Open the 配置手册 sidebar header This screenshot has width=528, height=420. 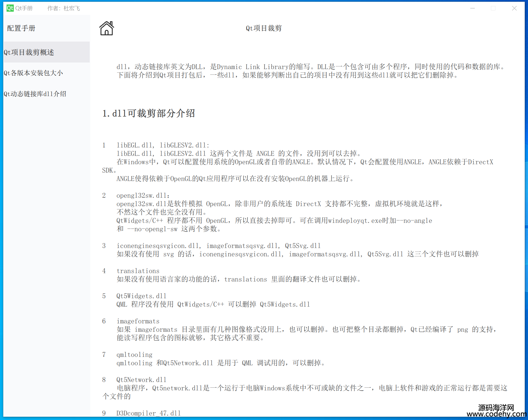(x=21, y=28)
